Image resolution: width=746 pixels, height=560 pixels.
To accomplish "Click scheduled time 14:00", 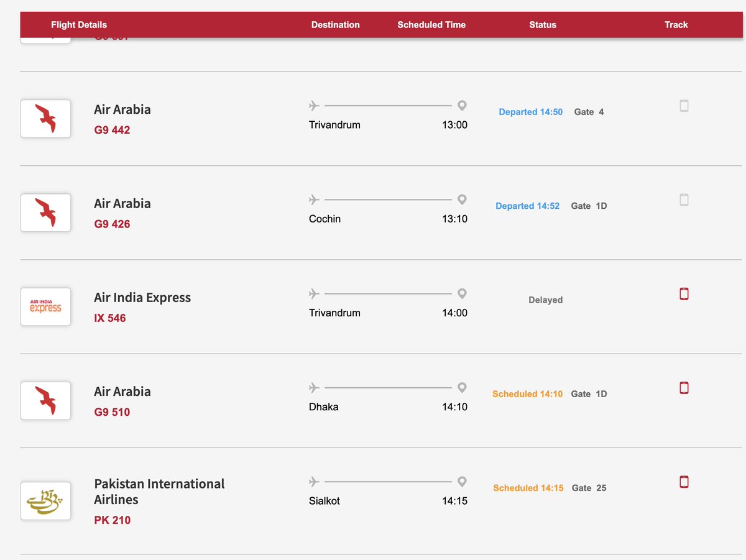I will (x=454, y=313).
